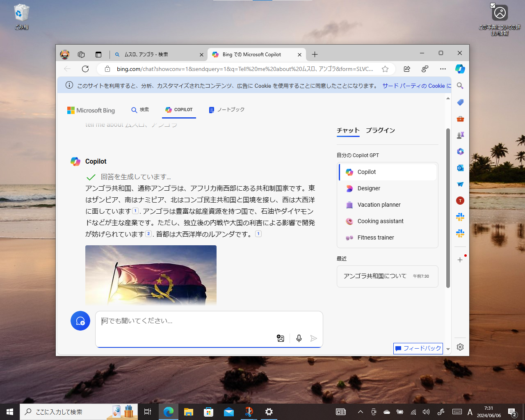Open the new topic button in chat
This screenshot has width=525, height=420.
click(x=80, y=321)
